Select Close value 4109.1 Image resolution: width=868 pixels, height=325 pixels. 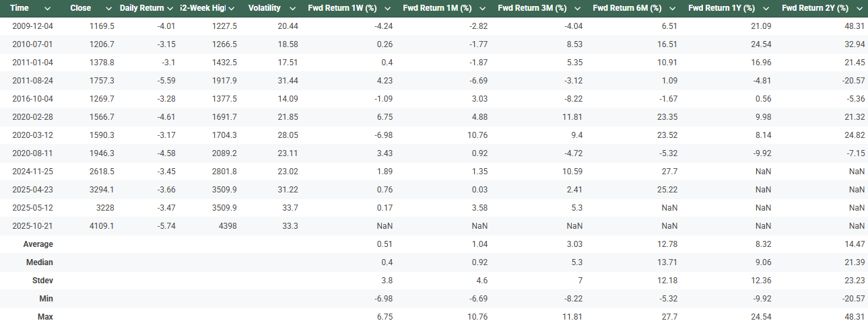[x=102, y=226]
